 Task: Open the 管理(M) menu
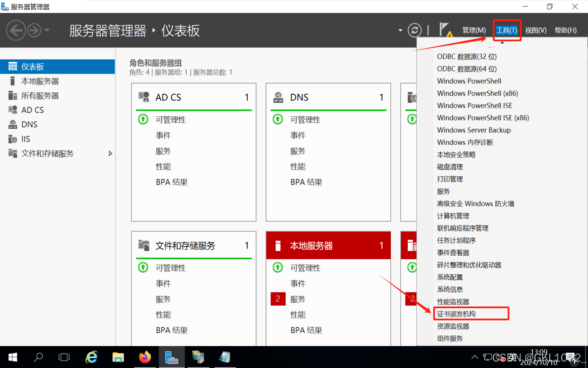pyautogui.click(x=474, y=30)
